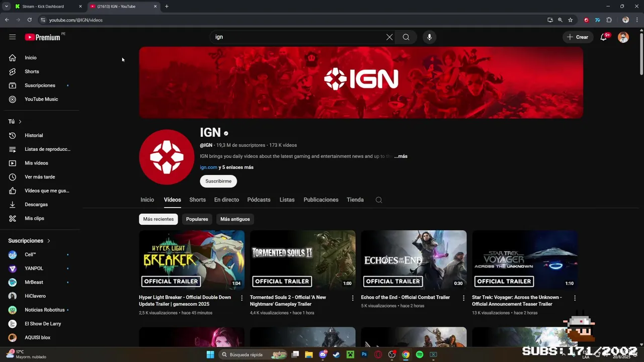Play Hyper Light Breaker trailer thumbnail

click(192, 260)
